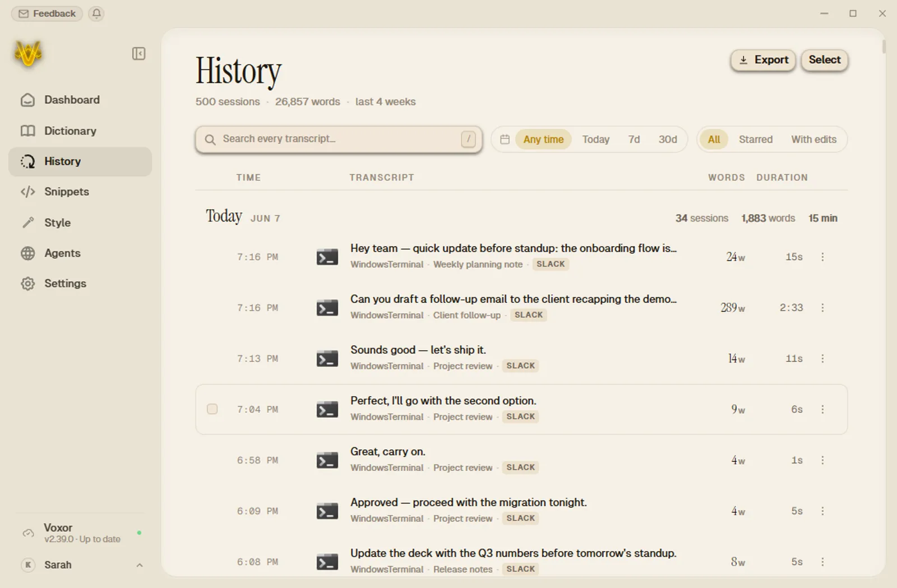Click the TIME column header
The height and width of the screenshot is (588, 897).
[x=248, y=178]
